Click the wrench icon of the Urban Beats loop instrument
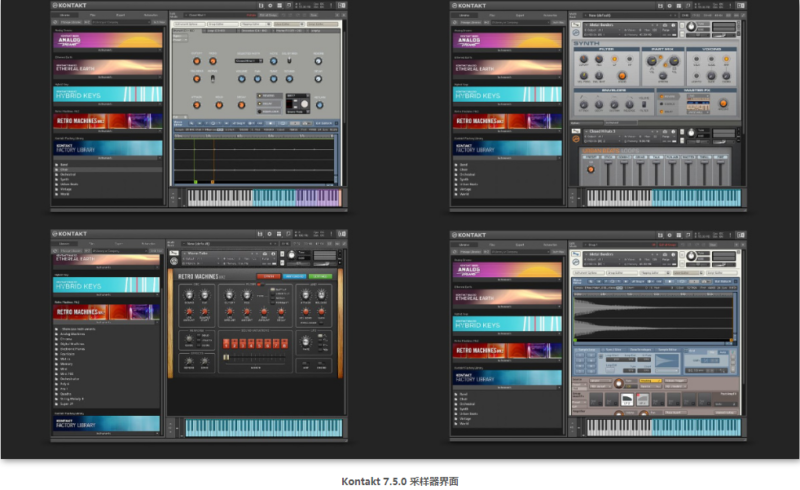Viewport: 800px width, 490px height. coord(576,131)
